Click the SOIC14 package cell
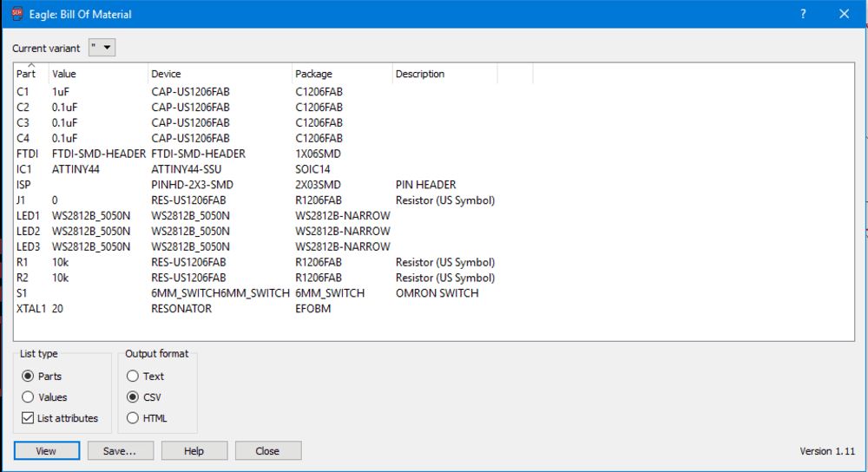Viewport: 868px width, 472px height. click(x=312, y=169)
